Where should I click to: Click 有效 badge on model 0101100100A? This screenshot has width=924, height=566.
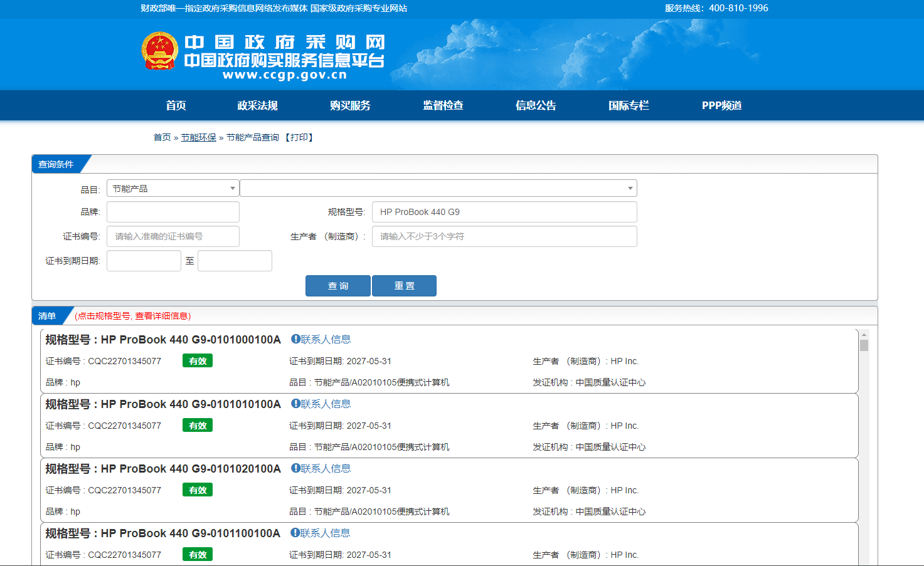[198, 555]
